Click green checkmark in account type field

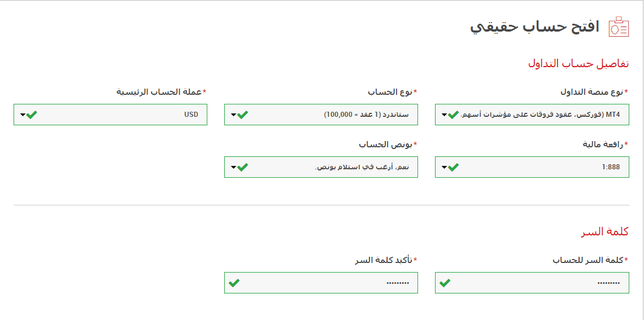pos(242,115)
